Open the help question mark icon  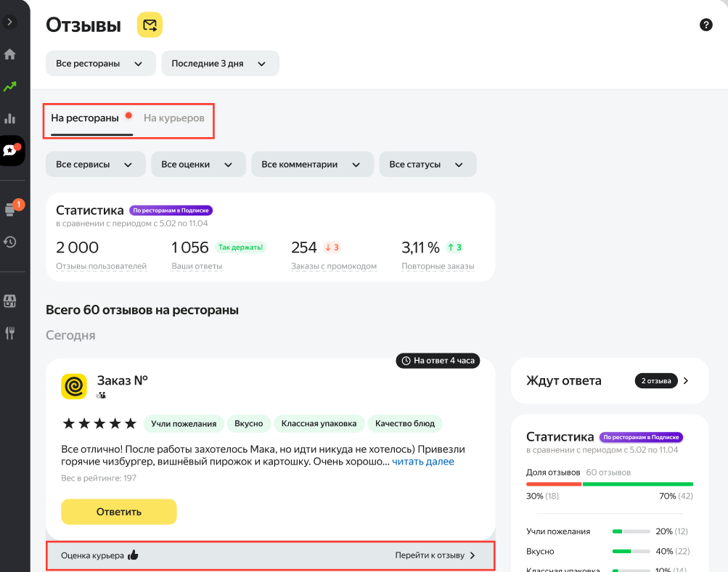(x=705, y=25)
